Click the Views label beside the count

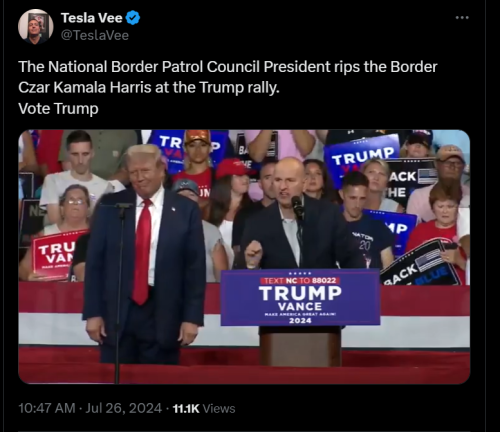pos(219,409)
